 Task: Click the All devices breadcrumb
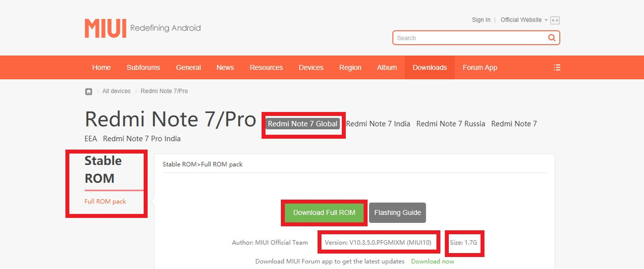coord(116,92)
